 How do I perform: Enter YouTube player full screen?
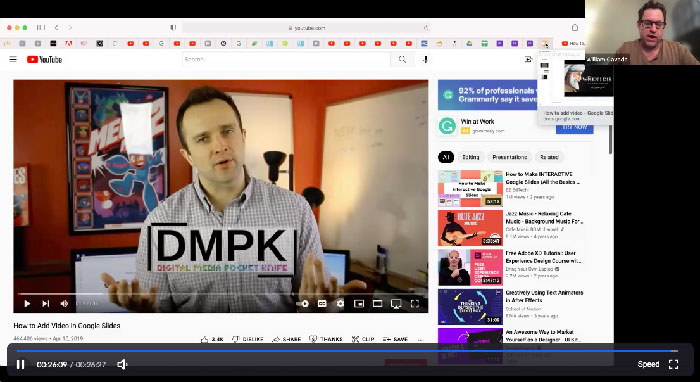(x=415, y=303)
